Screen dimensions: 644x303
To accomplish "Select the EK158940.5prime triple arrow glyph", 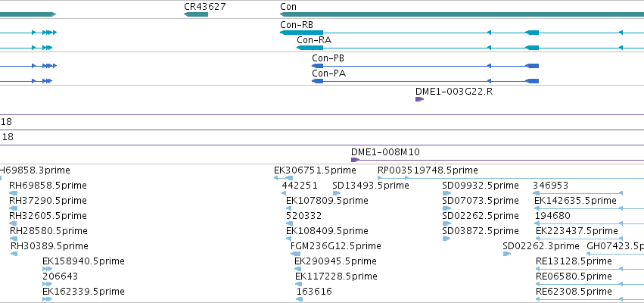I will [x=47, y=269].
